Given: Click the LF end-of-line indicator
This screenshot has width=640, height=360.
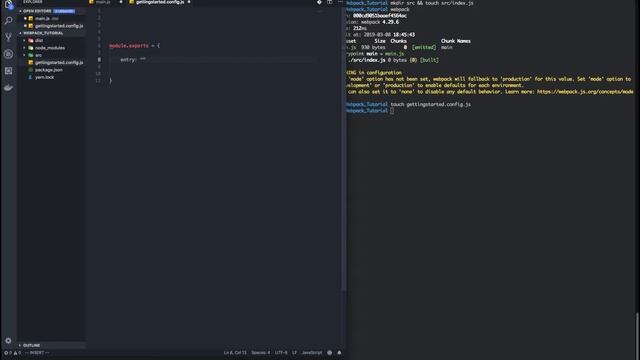Looking at the screenshot, I should click(294, 353).
